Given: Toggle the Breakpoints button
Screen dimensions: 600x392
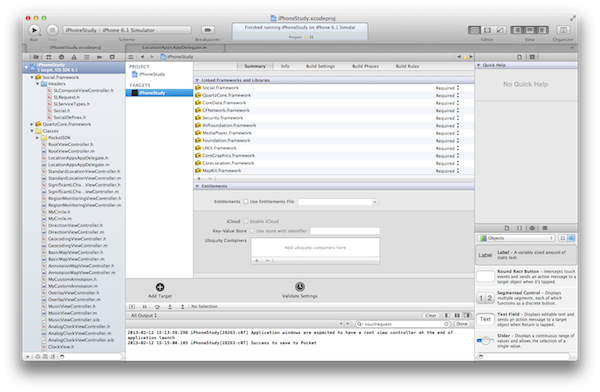Looking at the screenshot, I should (x=207, y=30).
